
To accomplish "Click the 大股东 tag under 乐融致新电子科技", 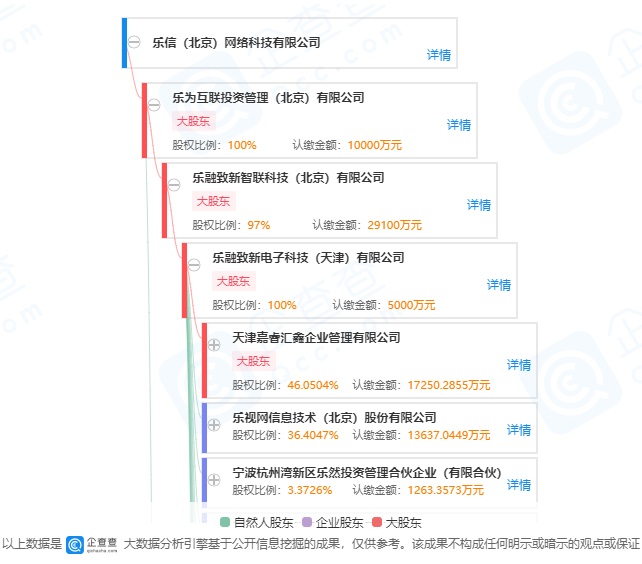I will 234,281.
